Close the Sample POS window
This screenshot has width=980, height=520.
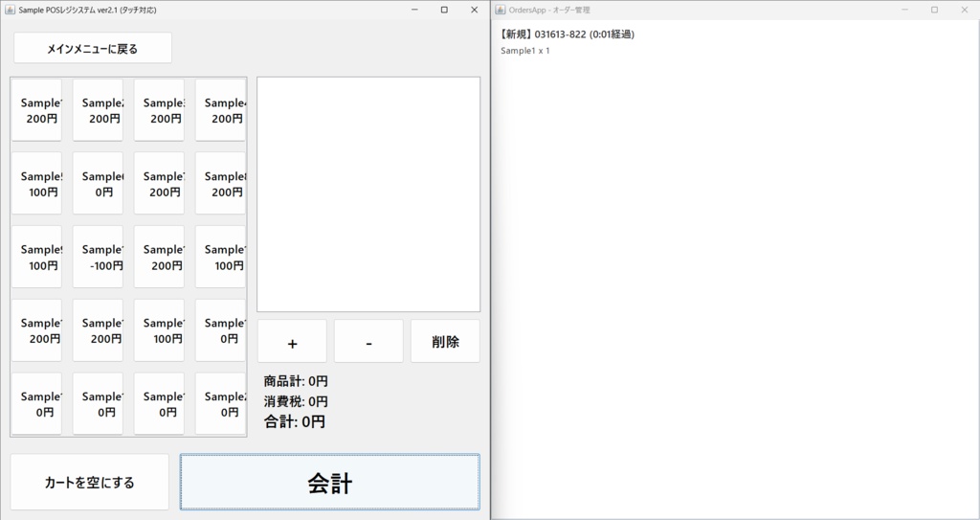pos(475,10)
